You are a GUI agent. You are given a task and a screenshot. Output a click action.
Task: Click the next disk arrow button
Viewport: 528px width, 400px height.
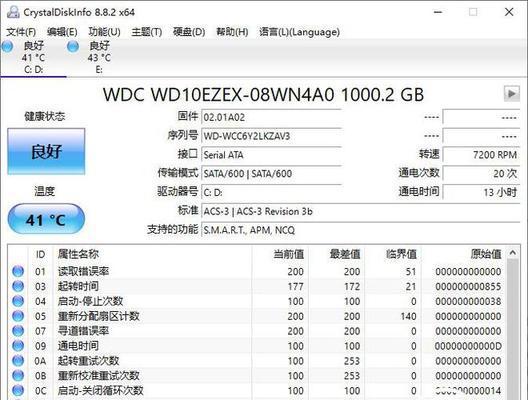512,94
